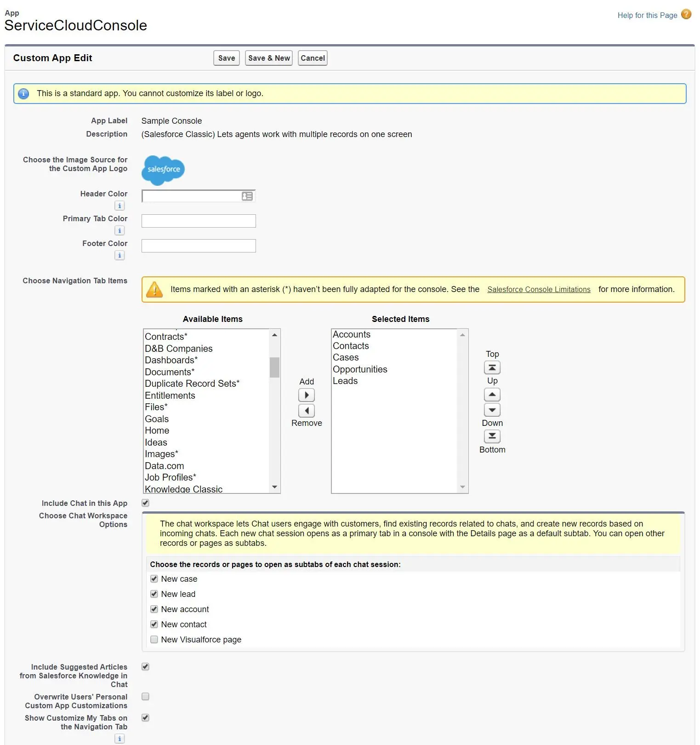The height and width of the screenshot is (745, 700).
Task: Open Help for this Page link
Action: (647, 15)
